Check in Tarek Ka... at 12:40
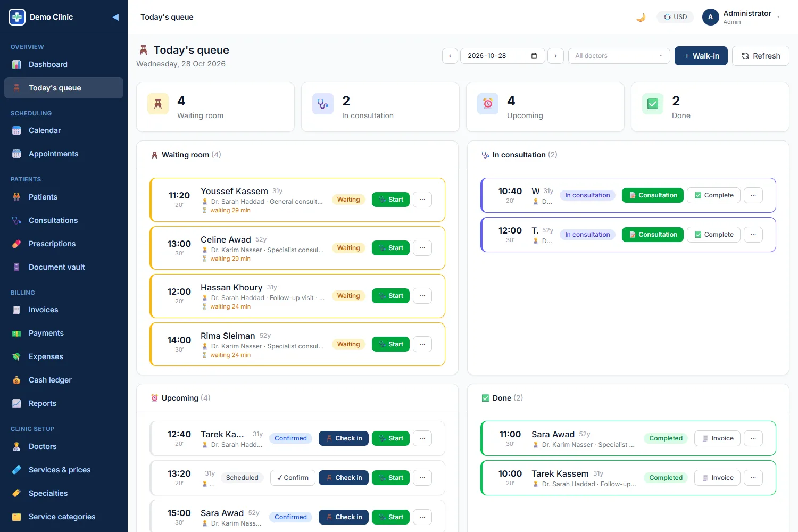The width and height of the screenshot is (798, 532). pyautogui.click(x=344, y=438)
